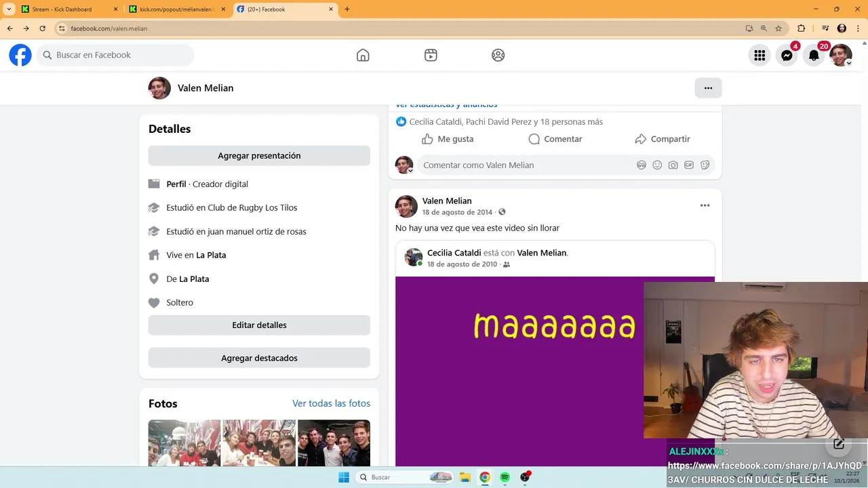
Task: Open Valen Melian author name on post
Action: coord(447,201)
